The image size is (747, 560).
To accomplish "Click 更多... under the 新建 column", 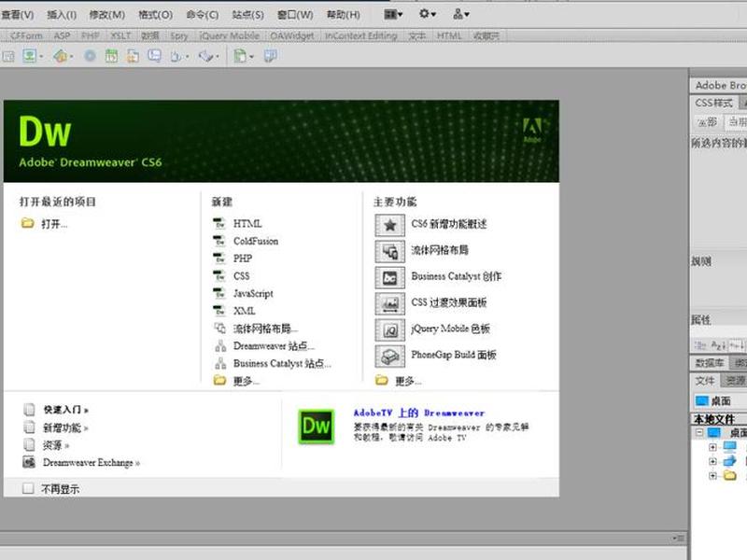I will (247, 381).
